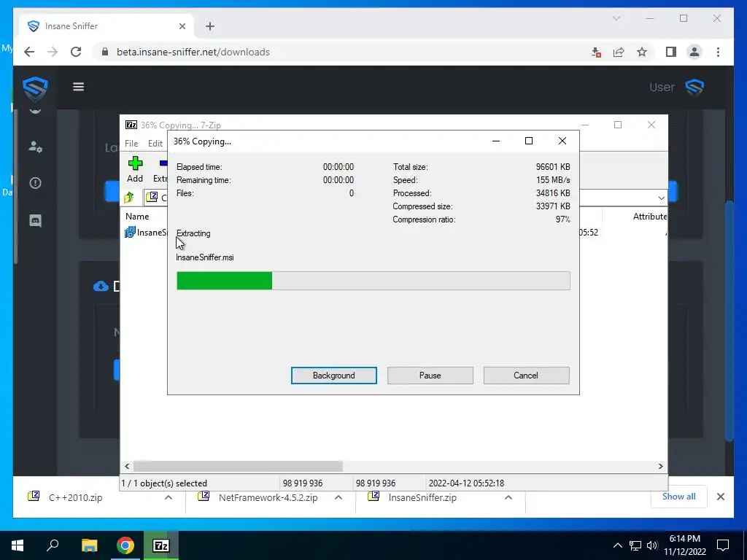
Task: Open the Chrome browser menu (three dots)
Action: pyautogui.click(x=718, y=52)
